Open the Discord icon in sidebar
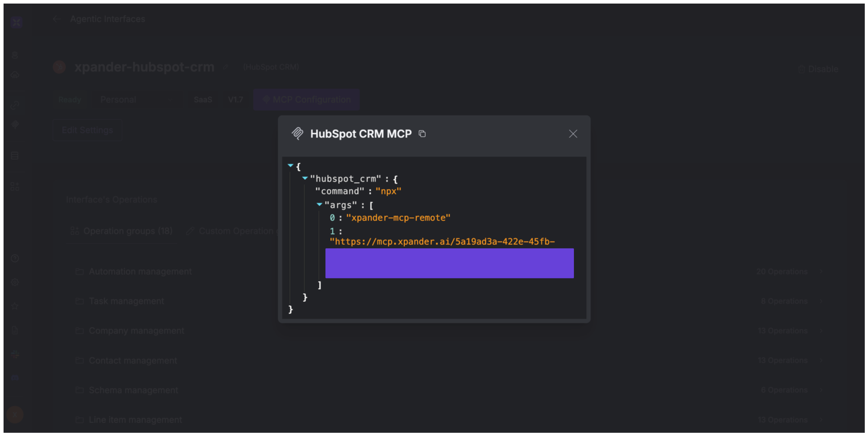 [x=15, y=378]
